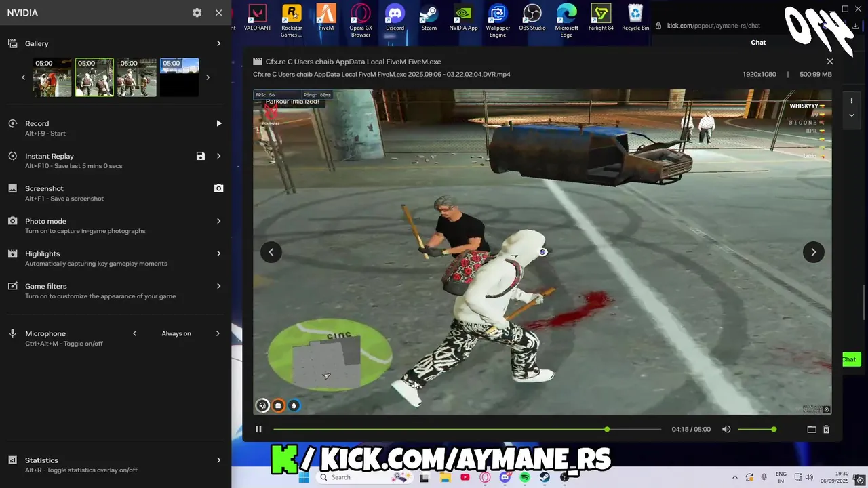Open ENG IN language switcher

coord(781,477)
